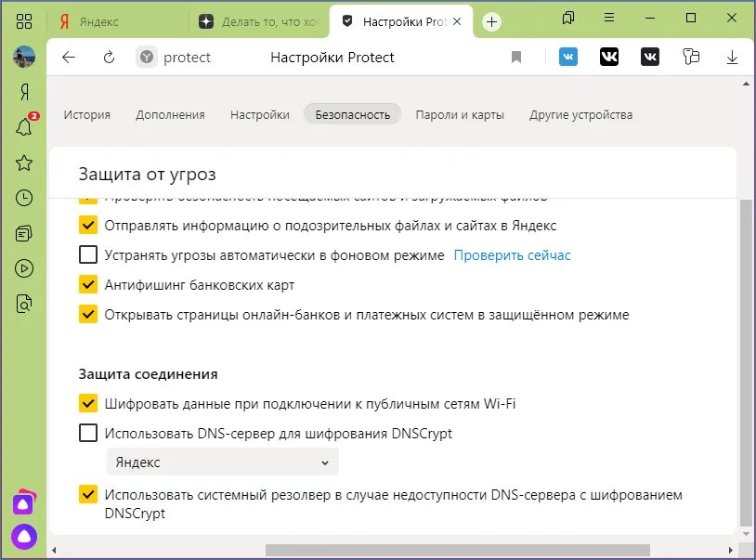Toggle protected mode for online banks checkbox

coord(87,314)
